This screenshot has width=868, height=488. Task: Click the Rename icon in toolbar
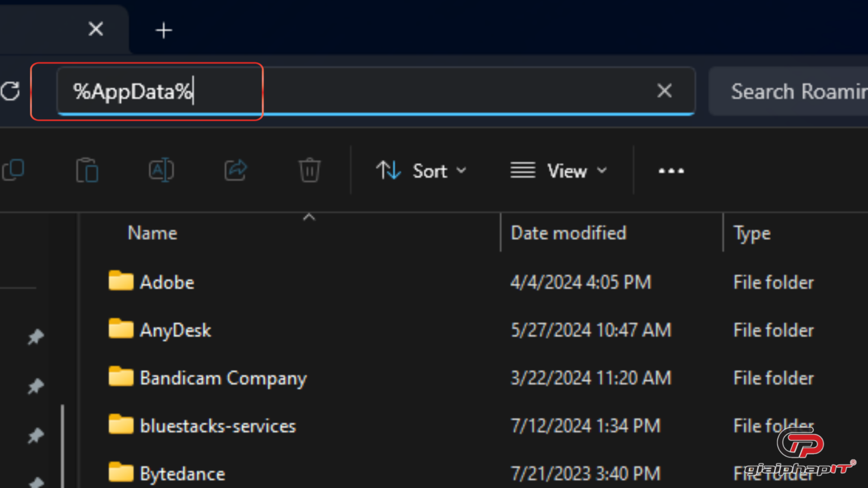161,170
